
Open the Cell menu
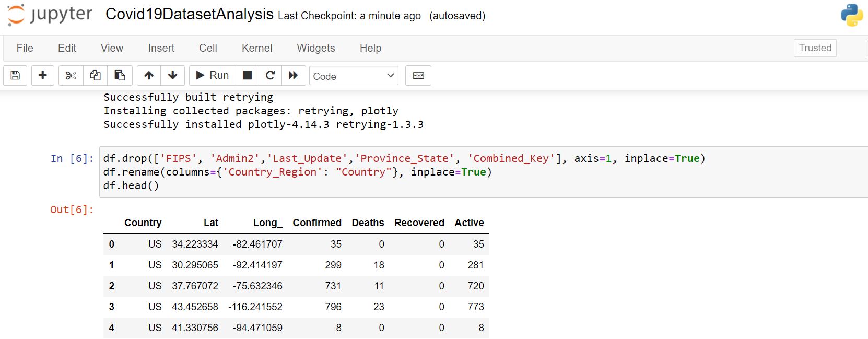(208, 48)
